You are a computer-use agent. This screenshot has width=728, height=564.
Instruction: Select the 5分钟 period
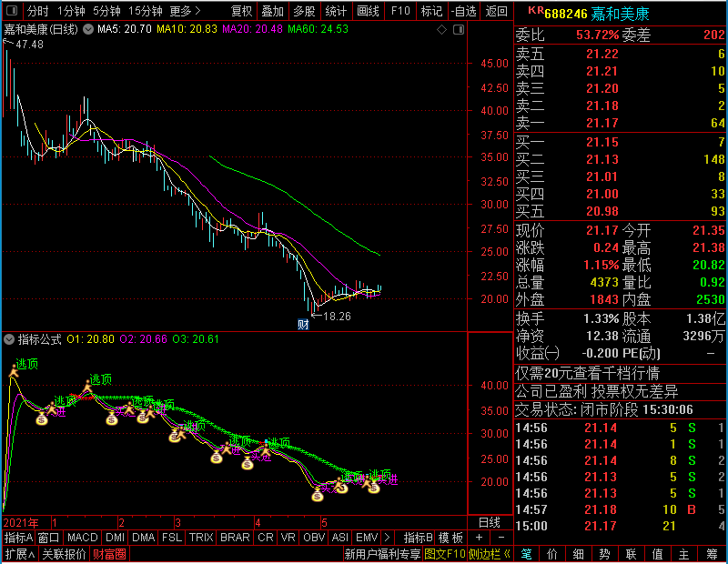[106, 11]
